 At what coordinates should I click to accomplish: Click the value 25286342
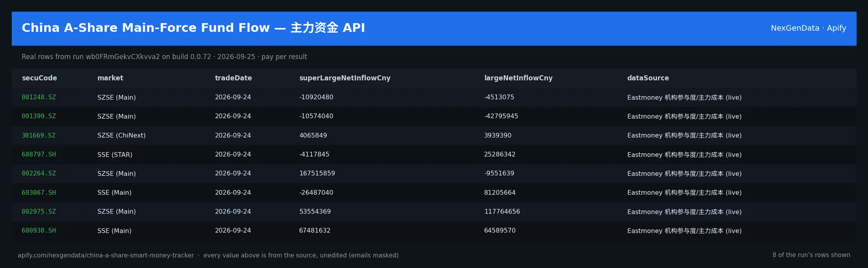(500, 154)
